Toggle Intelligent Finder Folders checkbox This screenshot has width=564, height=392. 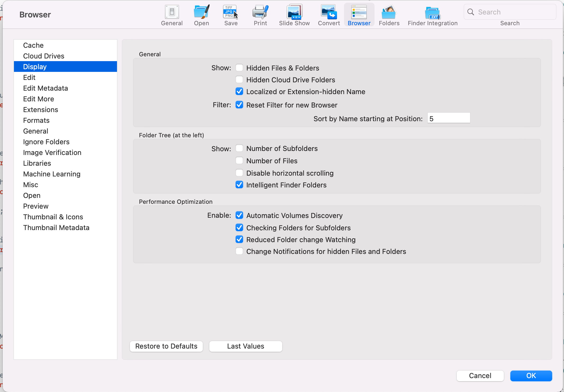[239, 185]
